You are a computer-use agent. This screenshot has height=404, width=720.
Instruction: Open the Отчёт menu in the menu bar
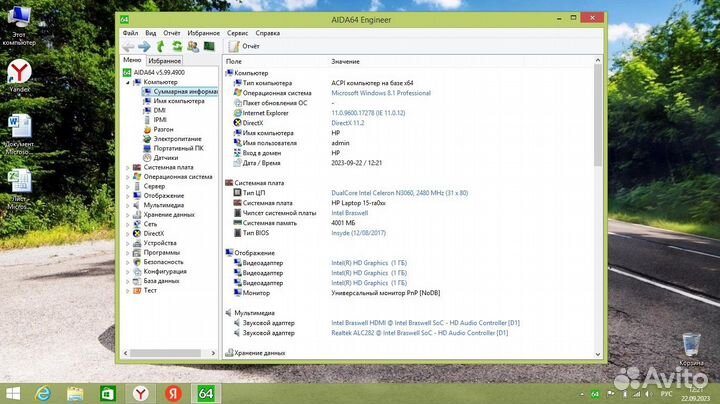pyautogui.click(x=172, y=33)
